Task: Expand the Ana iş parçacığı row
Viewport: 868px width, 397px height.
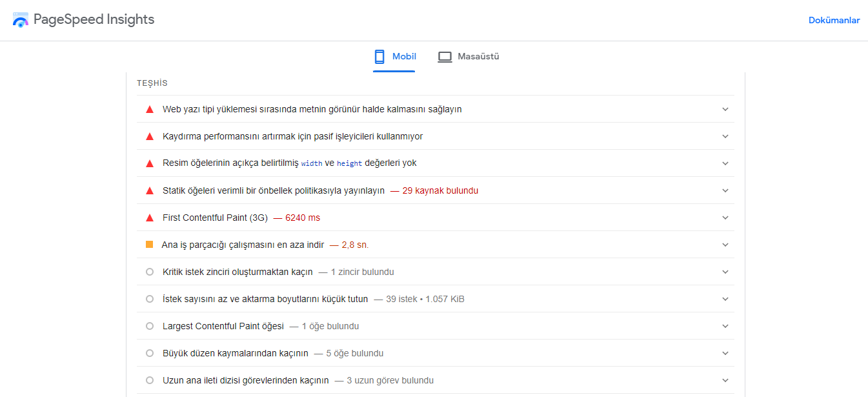Action: tap(725, 245)
